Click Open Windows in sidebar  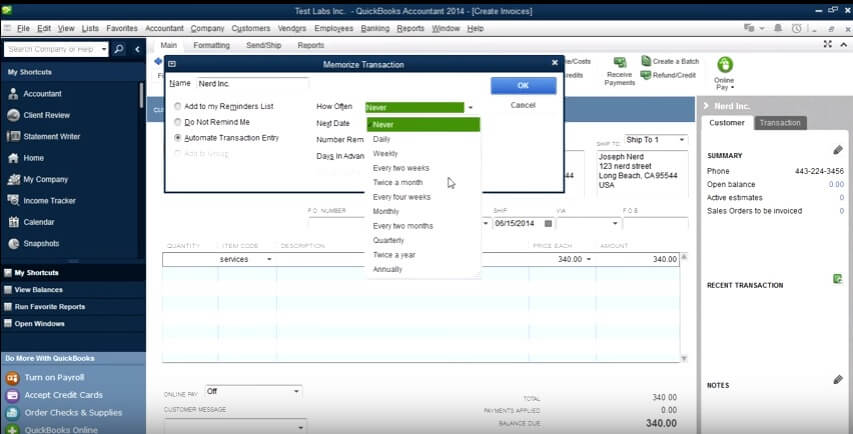[x=39, y=324]
